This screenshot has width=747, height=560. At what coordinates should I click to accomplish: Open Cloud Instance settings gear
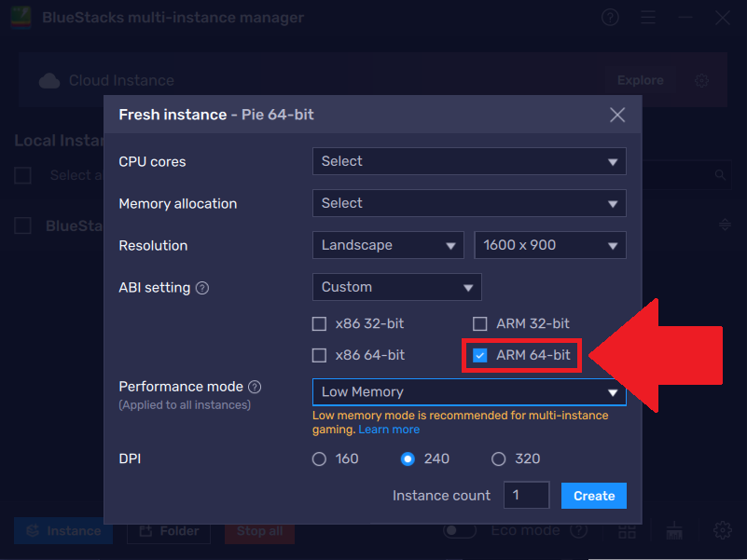coord(701,80)
